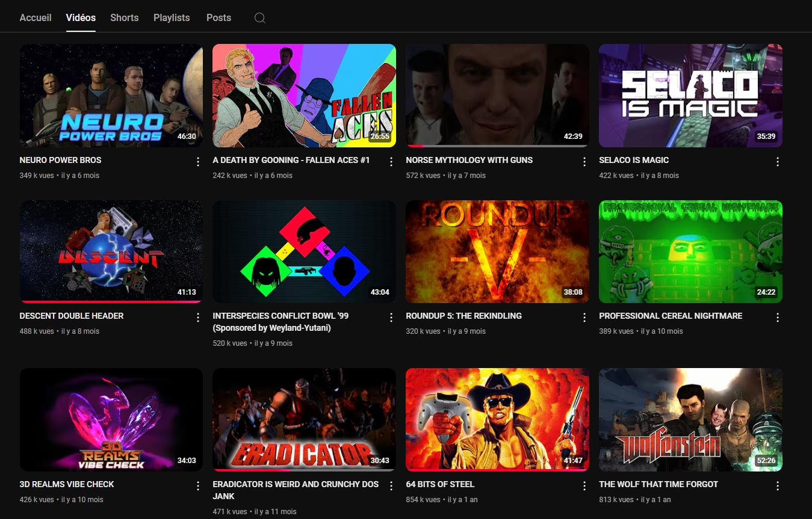Open SELACO IS MAGIC title link
The image size is (812, 519).
(634, 160)
